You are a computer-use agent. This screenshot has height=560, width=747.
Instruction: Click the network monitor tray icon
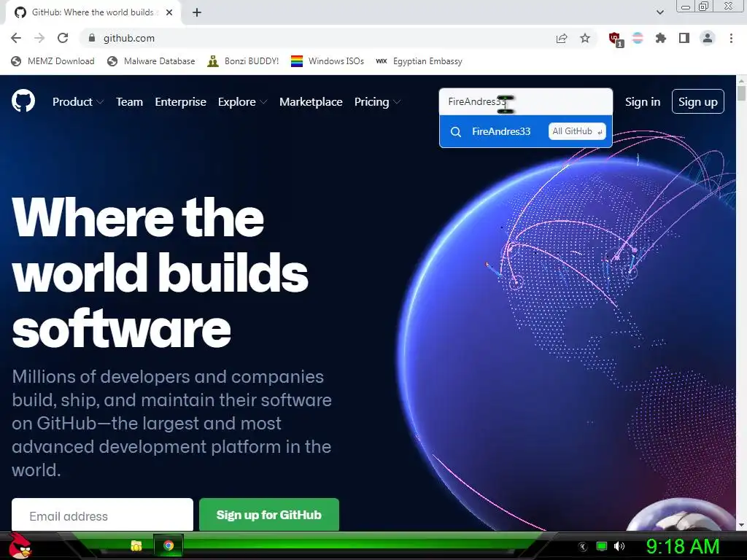602,546
